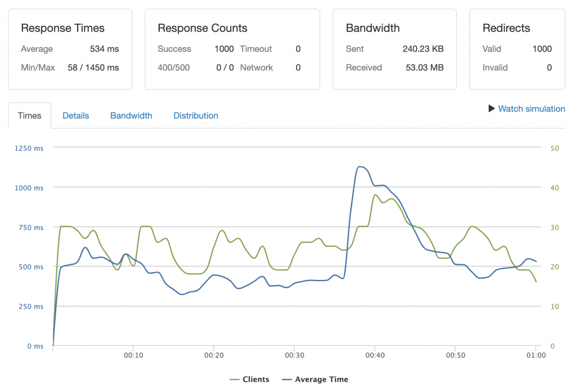Click the 00:40 time axis marker
576x392 pixels.
[x=375, y=355]
